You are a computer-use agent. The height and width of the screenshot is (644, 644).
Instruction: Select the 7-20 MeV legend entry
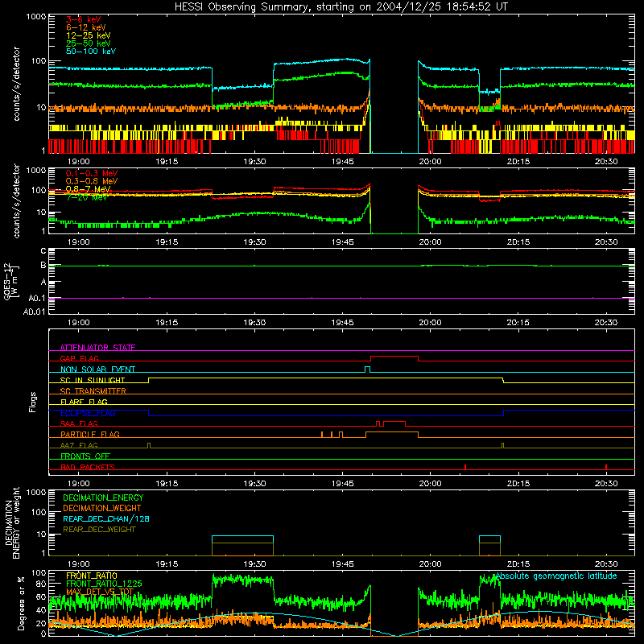coord(87,197)
